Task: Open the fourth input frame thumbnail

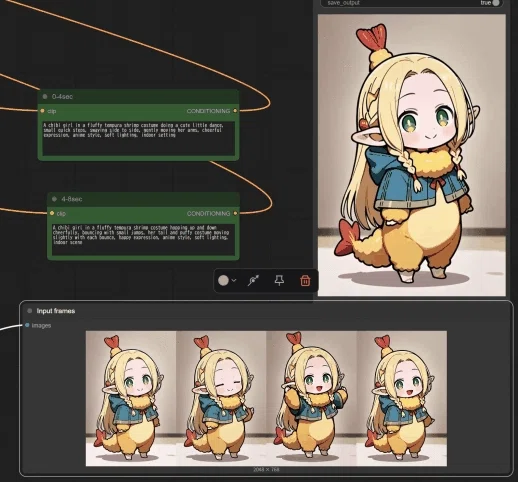Action: click(x=402, y=398)
